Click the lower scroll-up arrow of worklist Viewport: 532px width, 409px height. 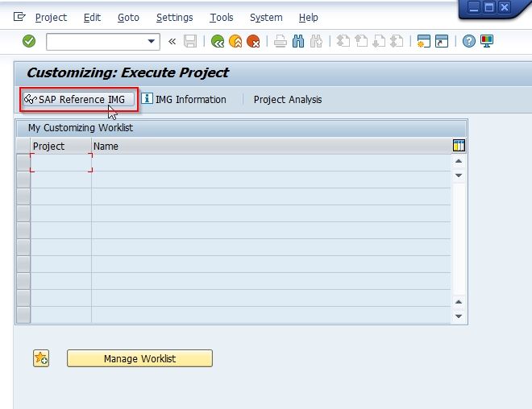click(459, 302)
